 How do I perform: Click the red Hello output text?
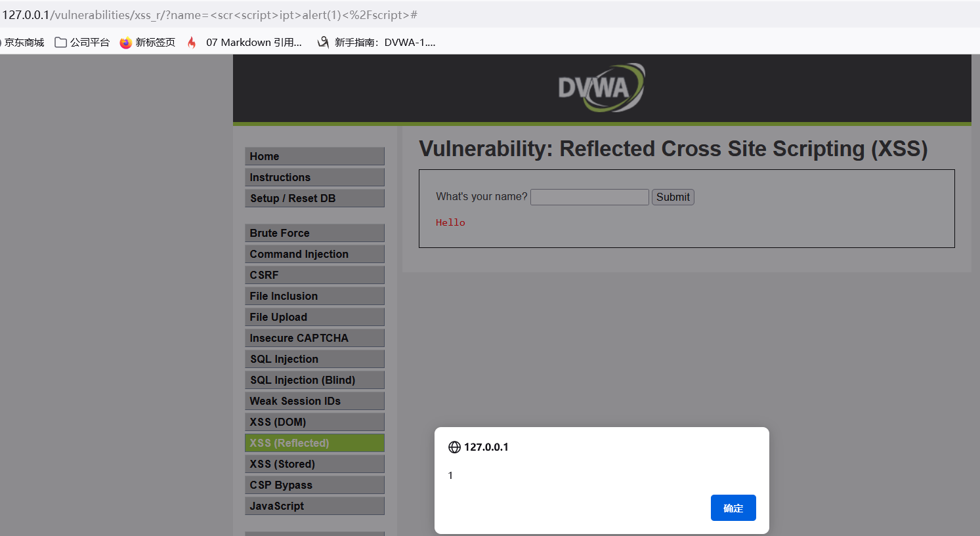(x=450, y=223)
